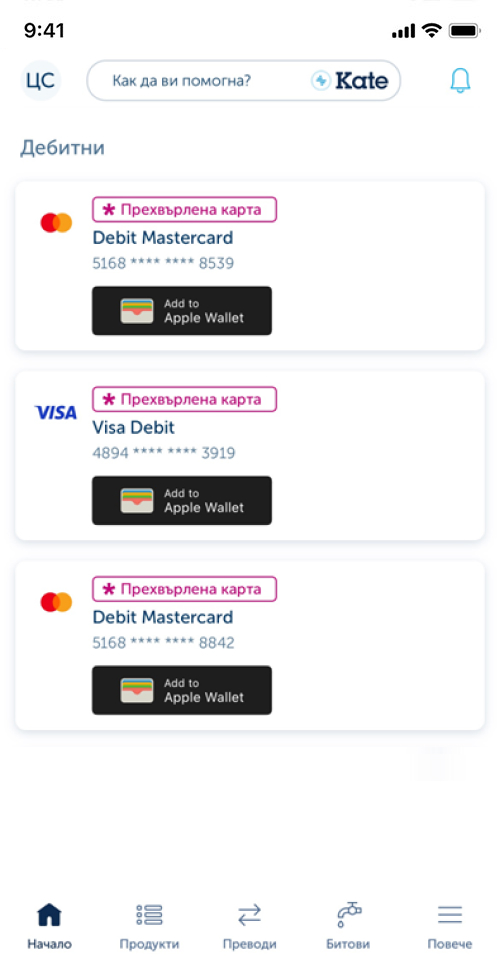Tap 'Прехвърлена карта' badge on Visa Debit
The height and width of the screenshot is (958, 500).
point(185,399)
